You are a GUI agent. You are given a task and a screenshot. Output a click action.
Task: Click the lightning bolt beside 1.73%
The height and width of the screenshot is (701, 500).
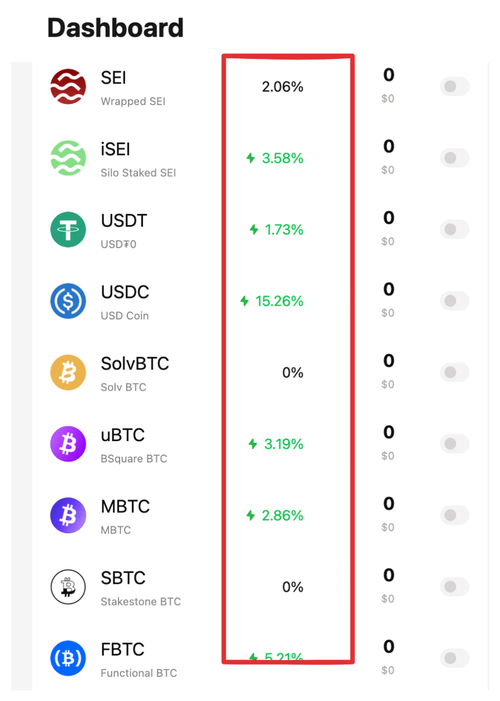[x=254, y=229]
